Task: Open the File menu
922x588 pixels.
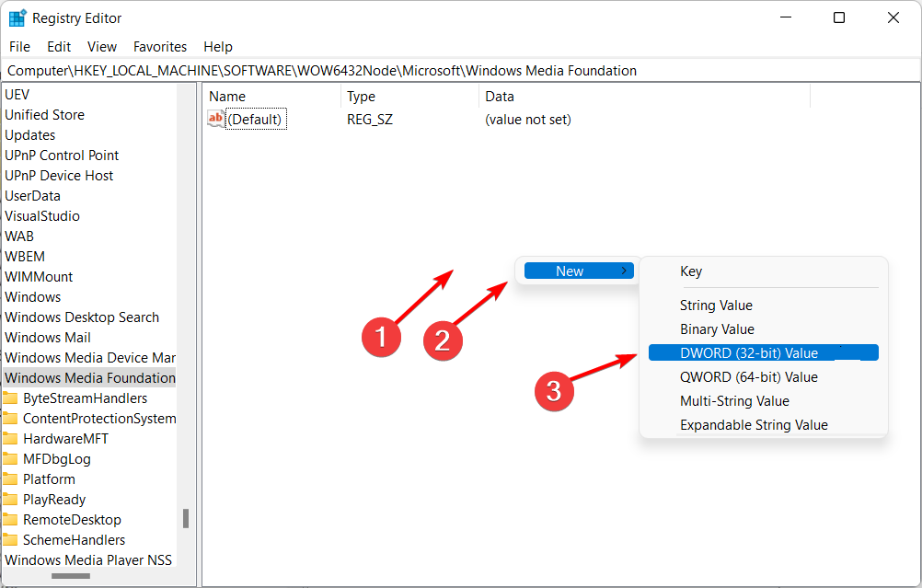Action: pos(19,46)
